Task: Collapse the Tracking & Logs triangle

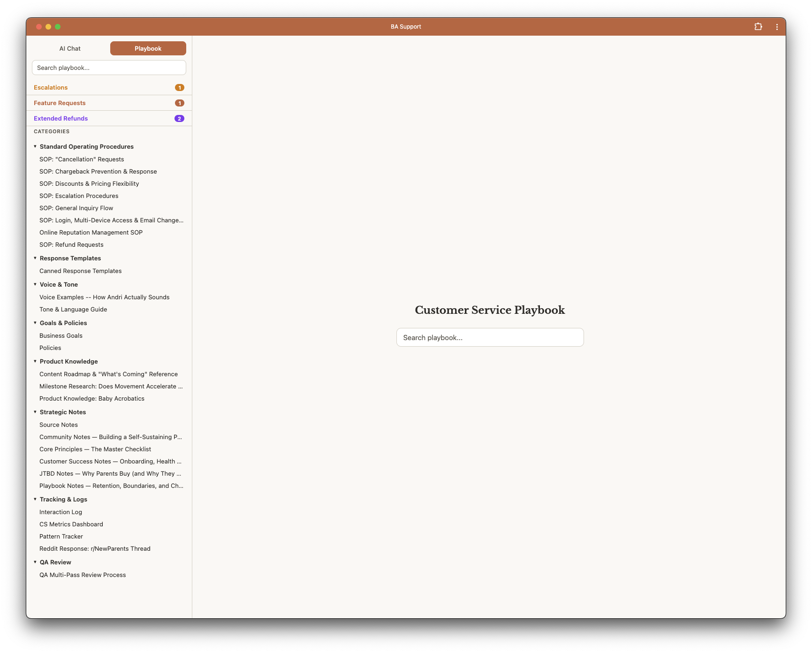Action: coord(35,499)
